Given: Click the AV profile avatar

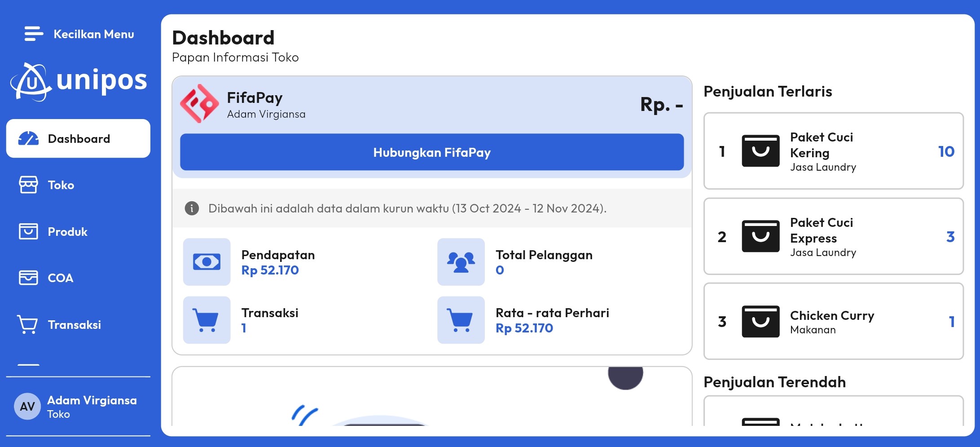Looking at the screenshot, I should click(27, 407).
